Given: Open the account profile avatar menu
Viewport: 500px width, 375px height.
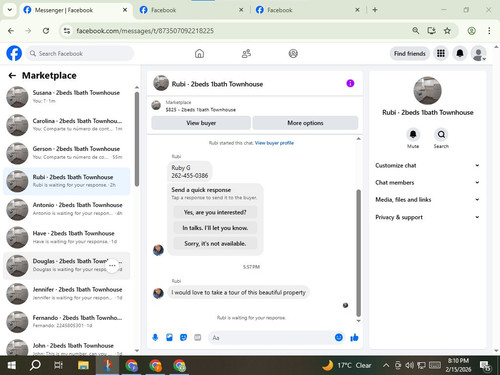Looking at the screenshot, I should [x=479, y=53].
